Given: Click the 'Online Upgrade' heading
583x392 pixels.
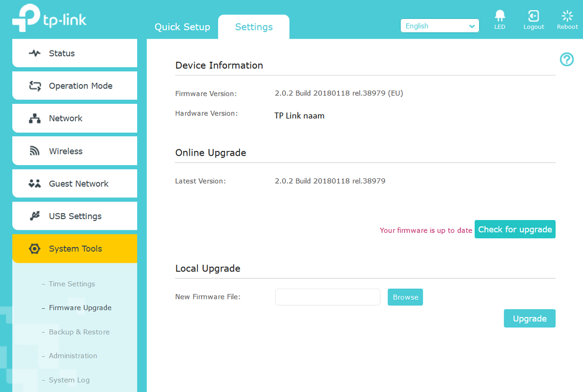Looking at the screenshot, I should coord(211,152).
